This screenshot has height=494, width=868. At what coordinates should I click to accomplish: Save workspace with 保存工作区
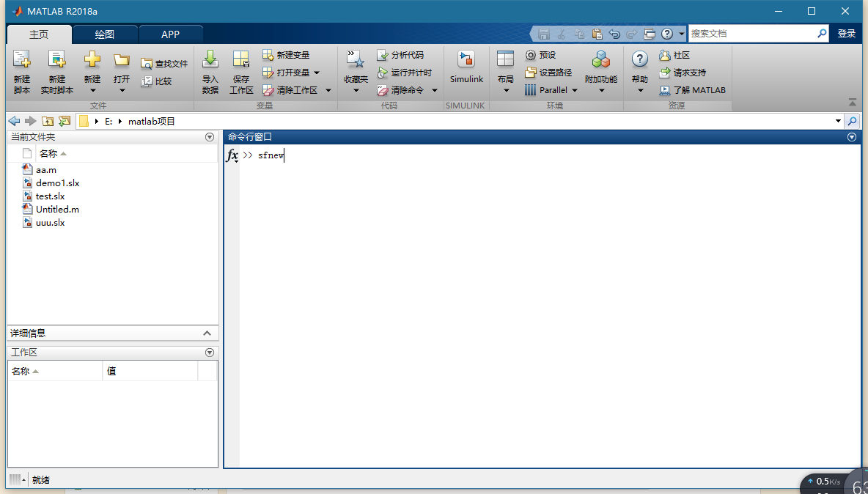tap(241, 72)
